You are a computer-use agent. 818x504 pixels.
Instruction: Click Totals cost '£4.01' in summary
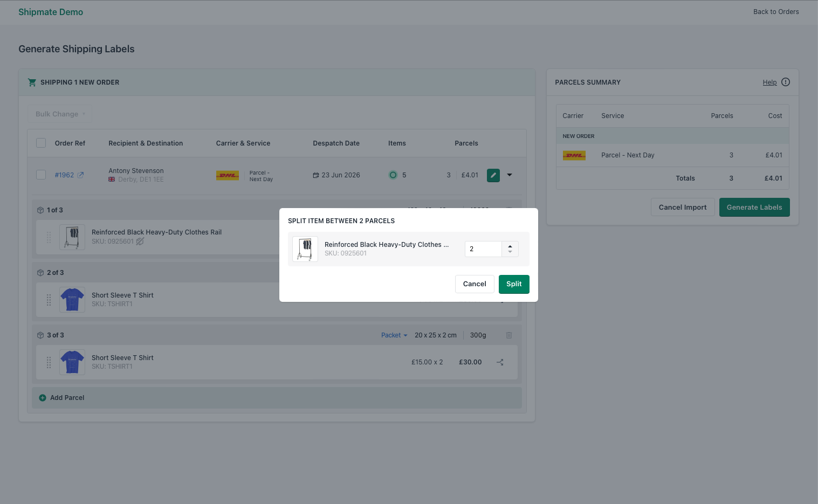[x=773, y=178]
